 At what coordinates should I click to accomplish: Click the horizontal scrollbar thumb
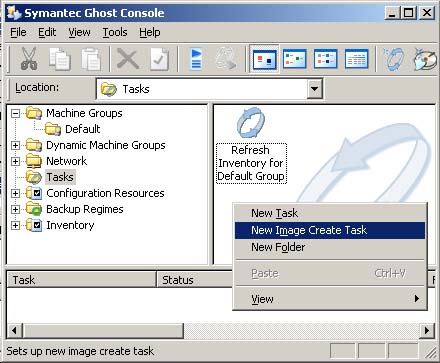click(103, 331)
